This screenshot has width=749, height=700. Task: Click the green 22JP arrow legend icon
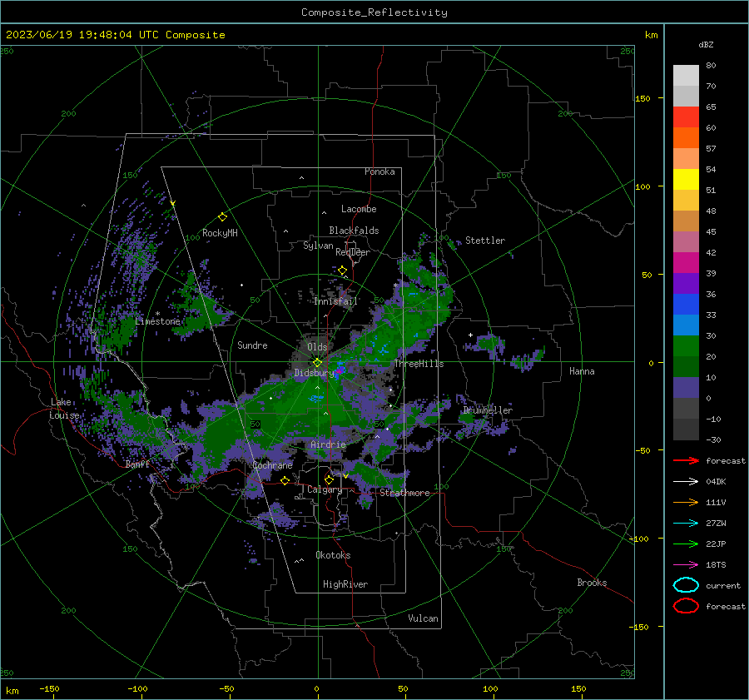[686, 544]
